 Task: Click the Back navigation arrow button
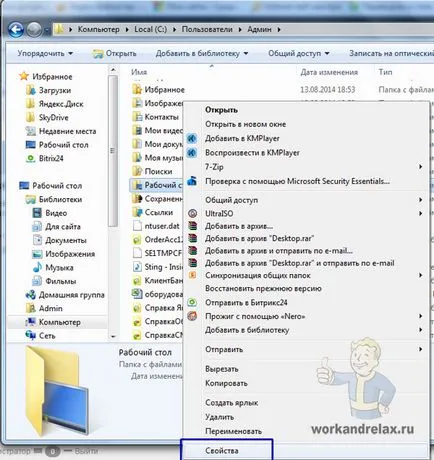point(16,30)
